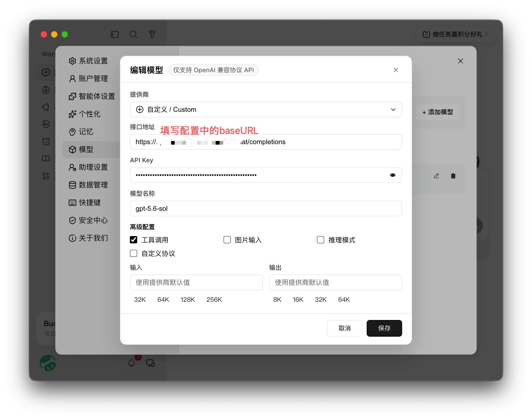This screenshot has width=532, height=419.
Task: Close the settings panel with the X
Action: pos(461,61)
